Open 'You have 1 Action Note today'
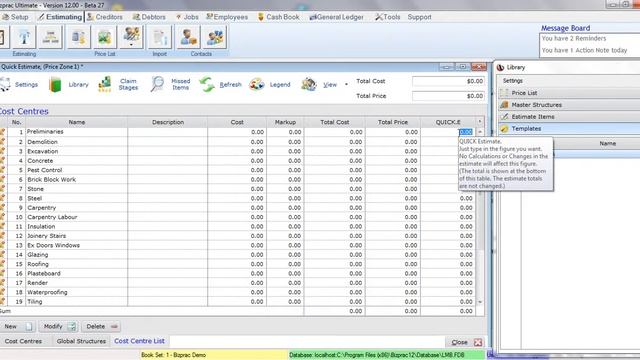 [x=584, y=50]
